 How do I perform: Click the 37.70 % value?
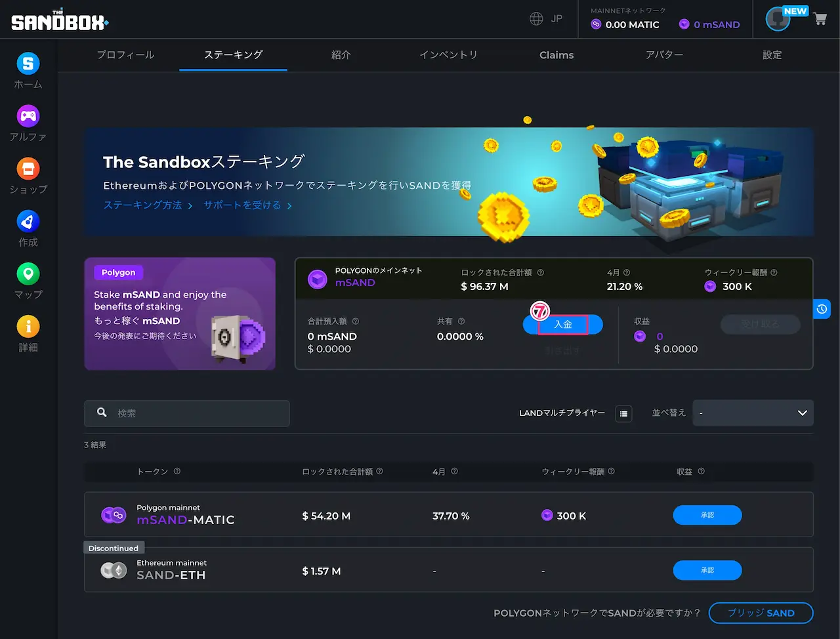pyautogui.click(x=451, y=516)
